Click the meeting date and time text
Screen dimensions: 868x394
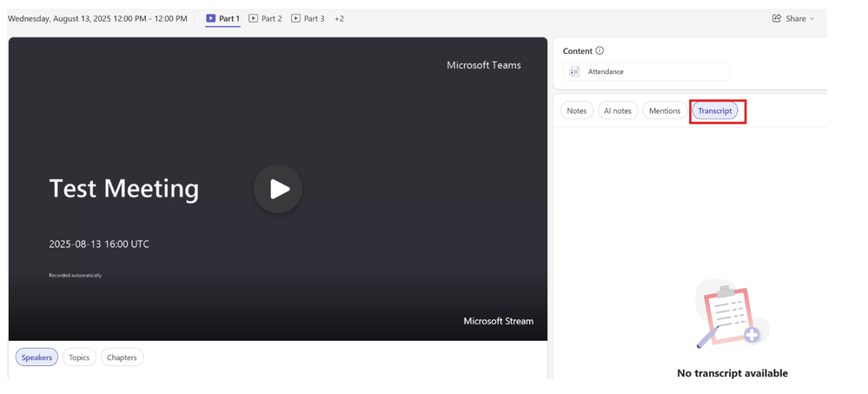tap(97, 18)
